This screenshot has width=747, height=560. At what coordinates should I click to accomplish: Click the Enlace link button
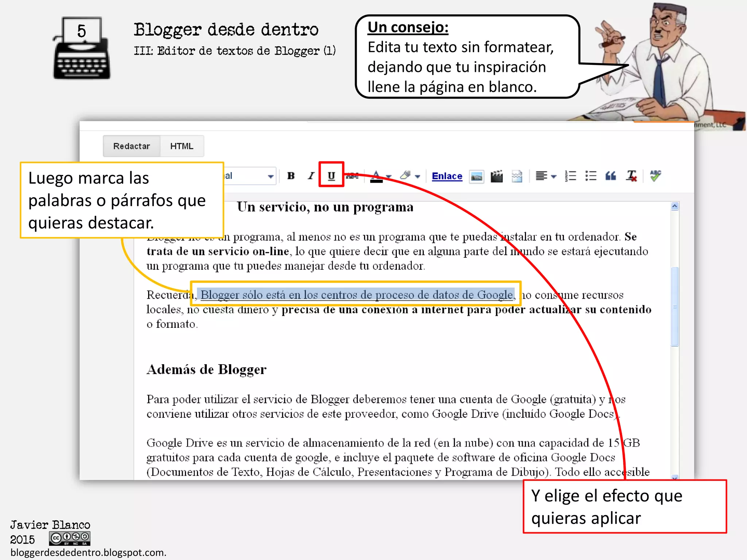click(447, 176)
